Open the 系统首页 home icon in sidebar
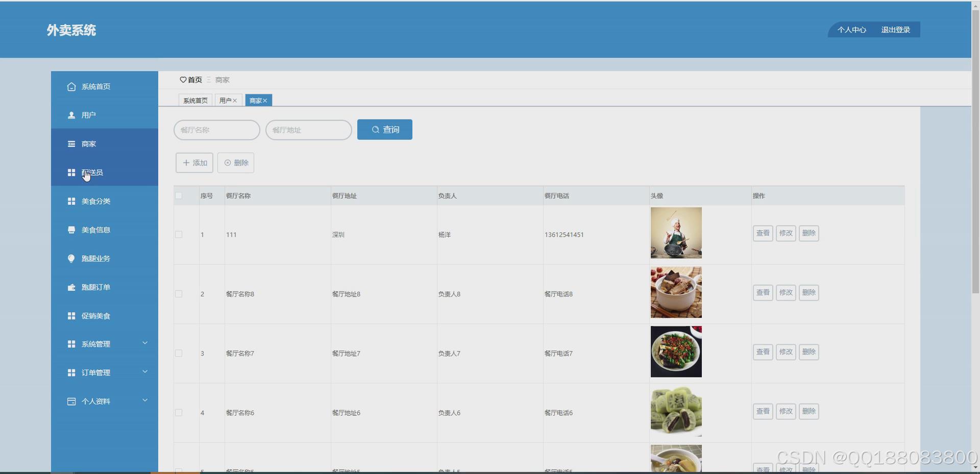 [x=71, y=86]
